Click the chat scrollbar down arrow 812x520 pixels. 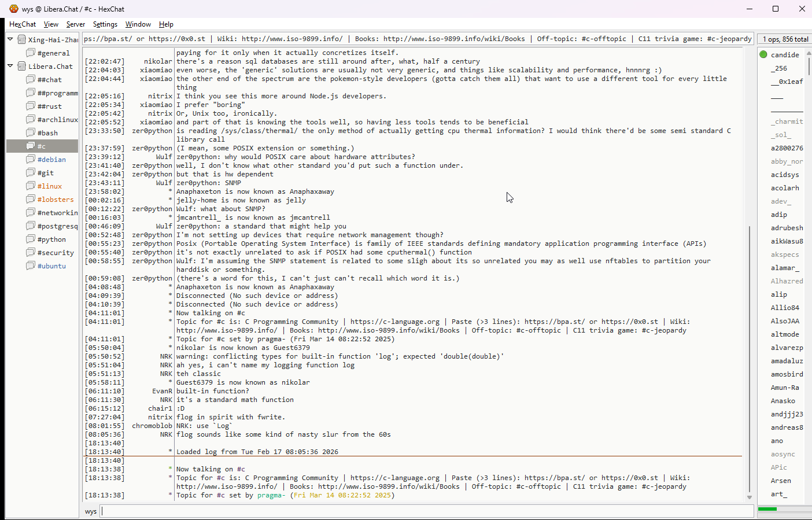(x=750, y=497)
